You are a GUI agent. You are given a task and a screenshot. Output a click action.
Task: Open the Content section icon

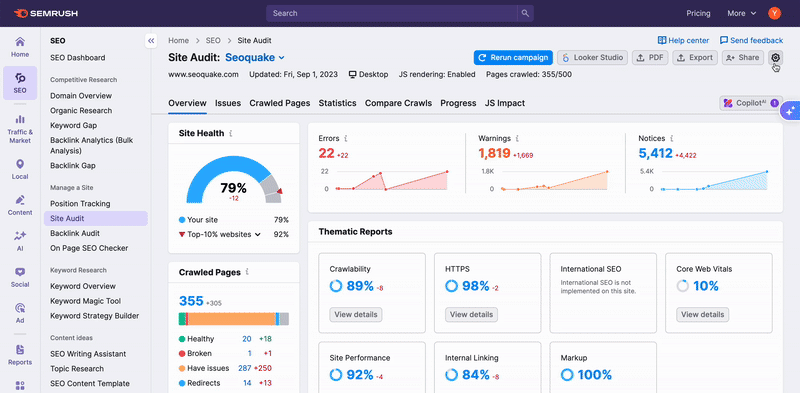tap(20, 205)
